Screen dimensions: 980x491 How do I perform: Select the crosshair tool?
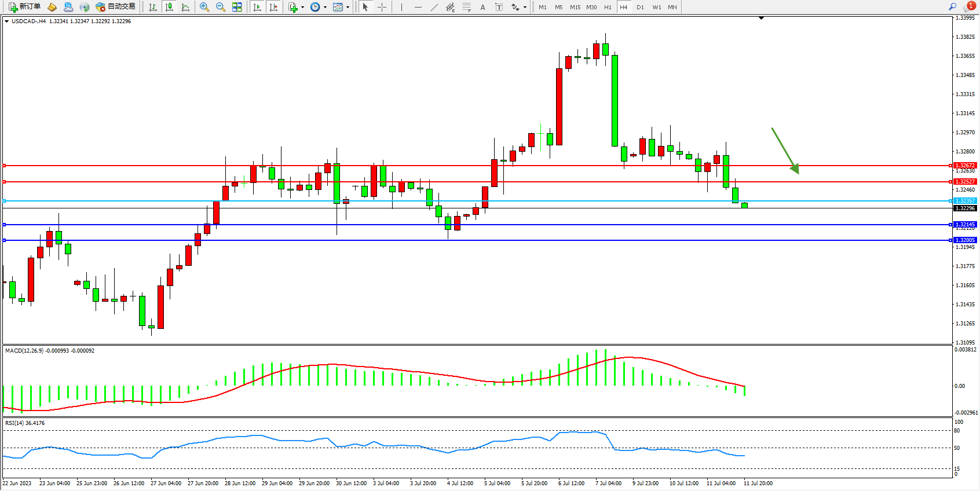click(x=382, y=7)
